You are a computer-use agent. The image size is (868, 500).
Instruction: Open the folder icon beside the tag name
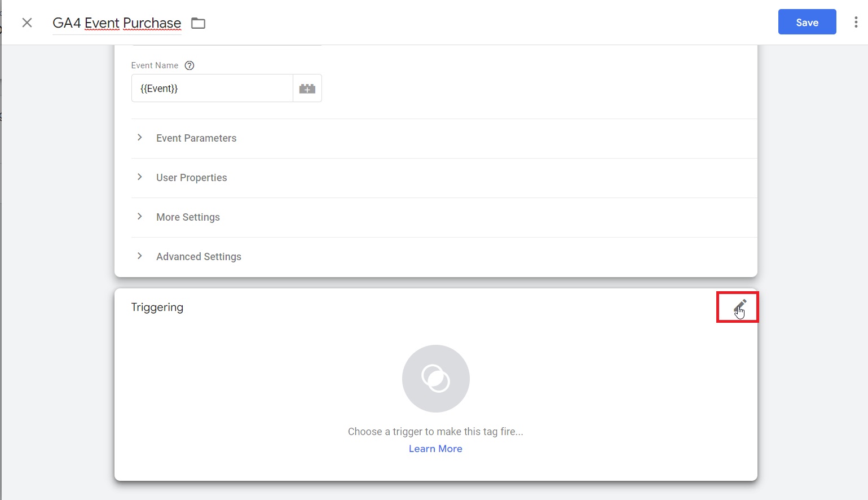point(198,23)
